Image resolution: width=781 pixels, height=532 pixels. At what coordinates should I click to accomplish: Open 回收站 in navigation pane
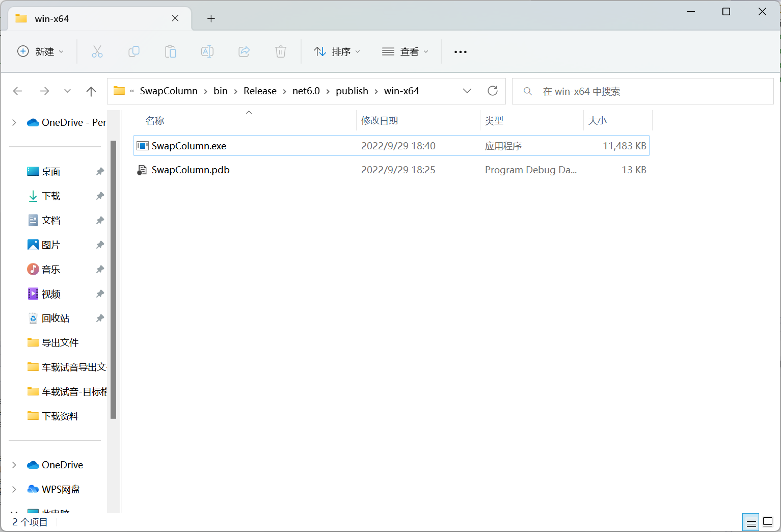[x=56, y=318]
